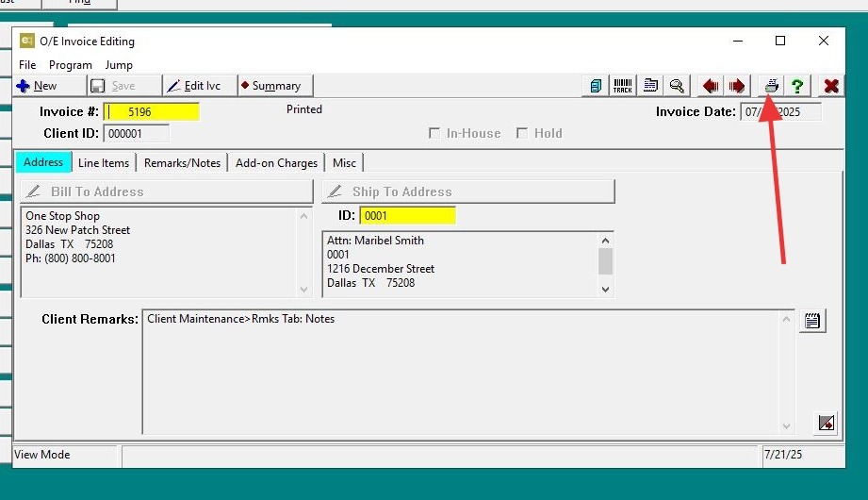Image resolution: width=868 pixels, height=500 pixels.
Task: Click the 7/21/25 date in status bar
Action: point(783,455)
